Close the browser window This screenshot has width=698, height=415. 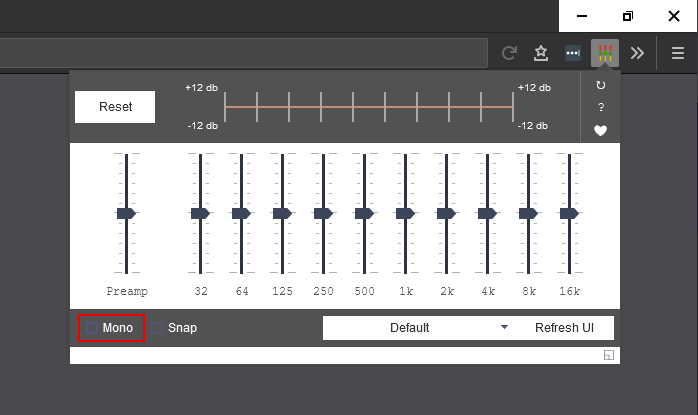click(674, 16)
